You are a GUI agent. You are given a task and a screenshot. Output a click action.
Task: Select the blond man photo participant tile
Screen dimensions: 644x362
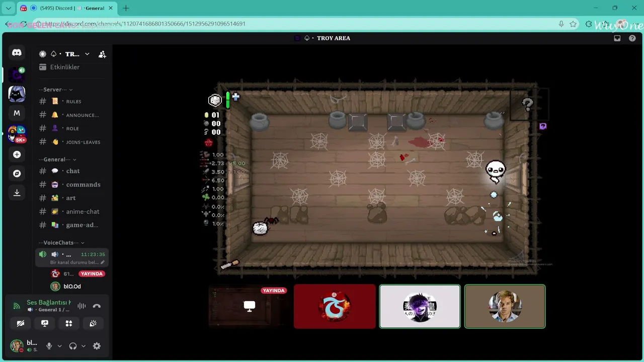505,307
